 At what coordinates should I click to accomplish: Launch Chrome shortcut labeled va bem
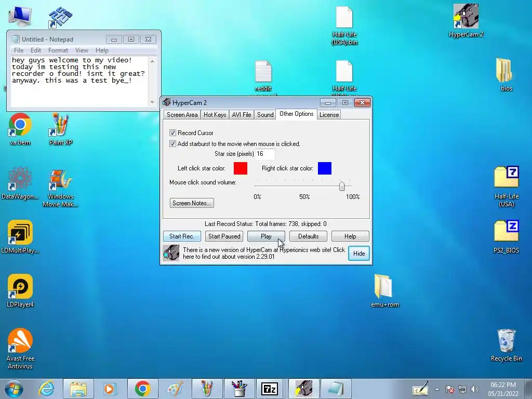[x=20, y=129]
